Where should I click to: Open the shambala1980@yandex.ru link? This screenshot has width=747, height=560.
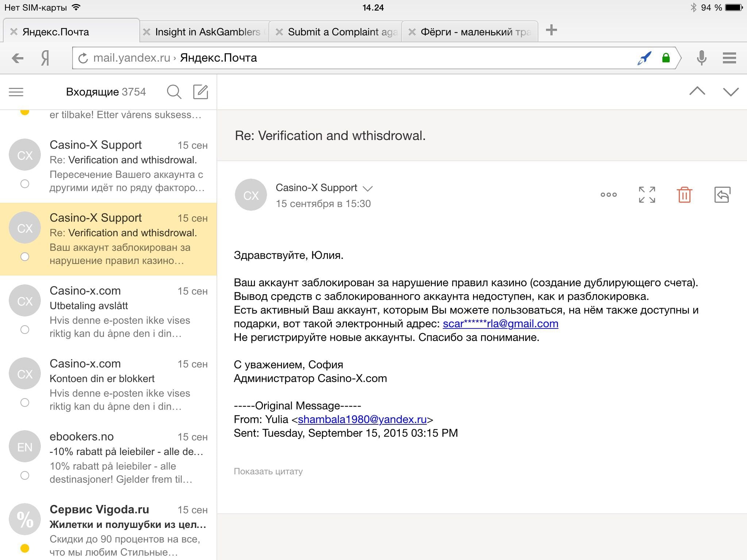point(362,419)
